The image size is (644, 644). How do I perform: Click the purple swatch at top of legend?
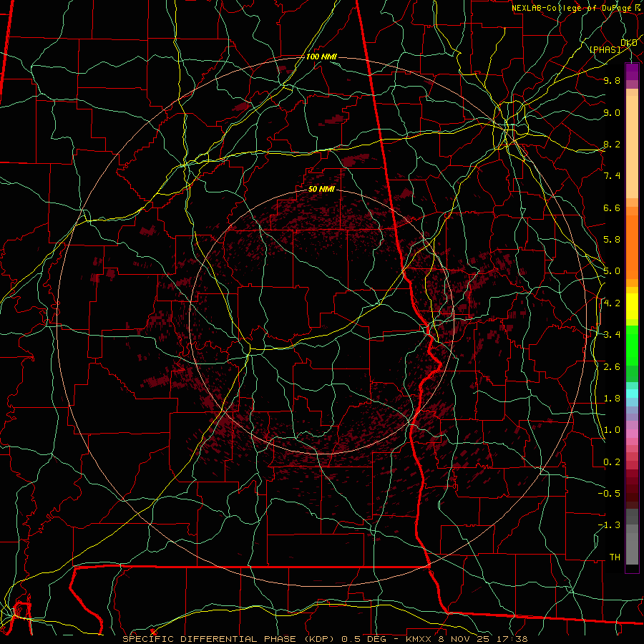pos(632,72)
